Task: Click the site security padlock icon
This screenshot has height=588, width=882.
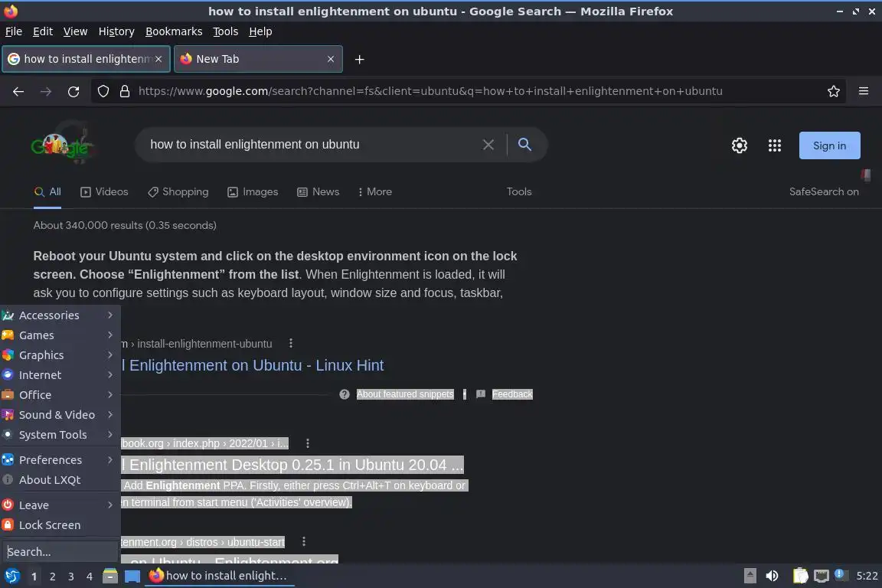Action: [x=125, y=91]
